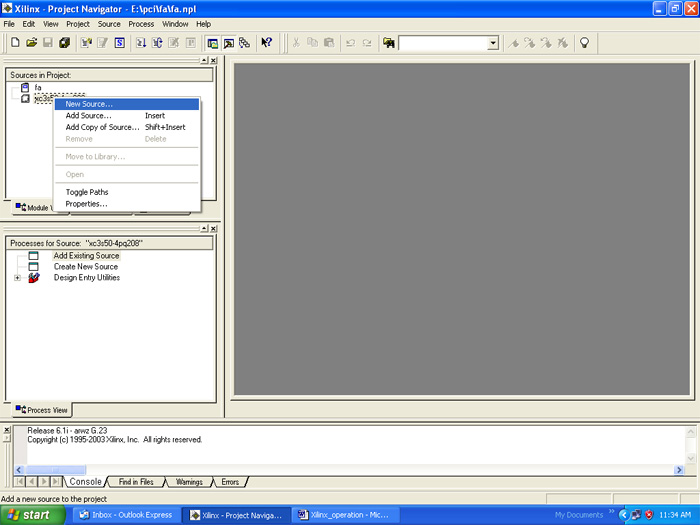Switch to the Warnings tab
Screen dimensions: 700x525
coord(189,482)
